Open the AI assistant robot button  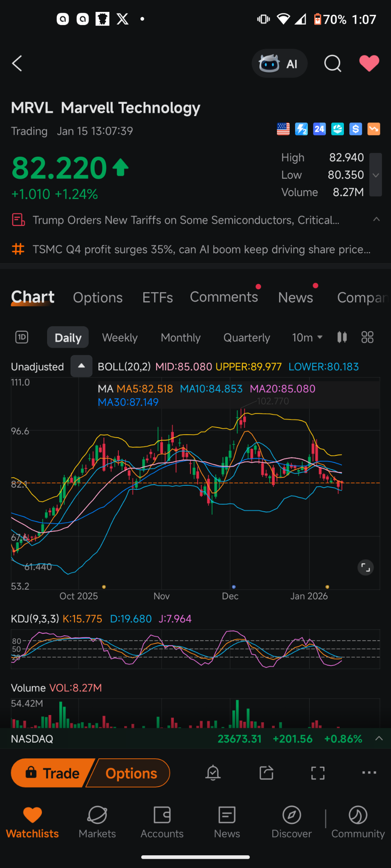[279, 64]
